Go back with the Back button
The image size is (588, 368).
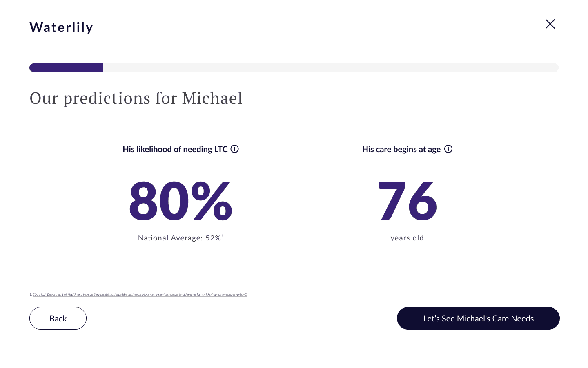pyautogui.click(x=58, y=318)
